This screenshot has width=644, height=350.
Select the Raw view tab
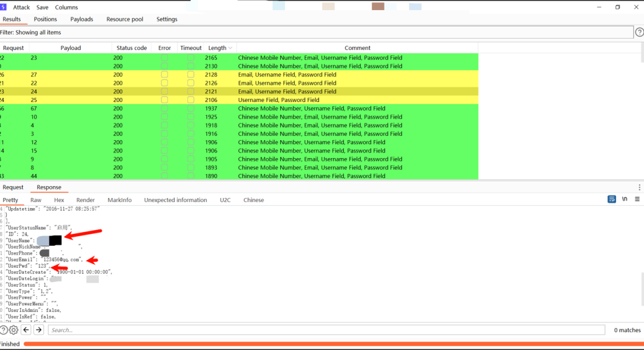[36, 200]
